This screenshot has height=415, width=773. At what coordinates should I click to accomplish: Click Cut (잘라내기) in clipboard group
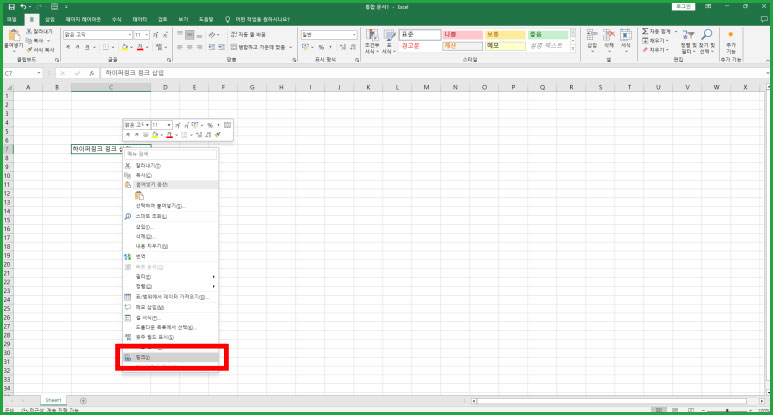tap(39, 32)
